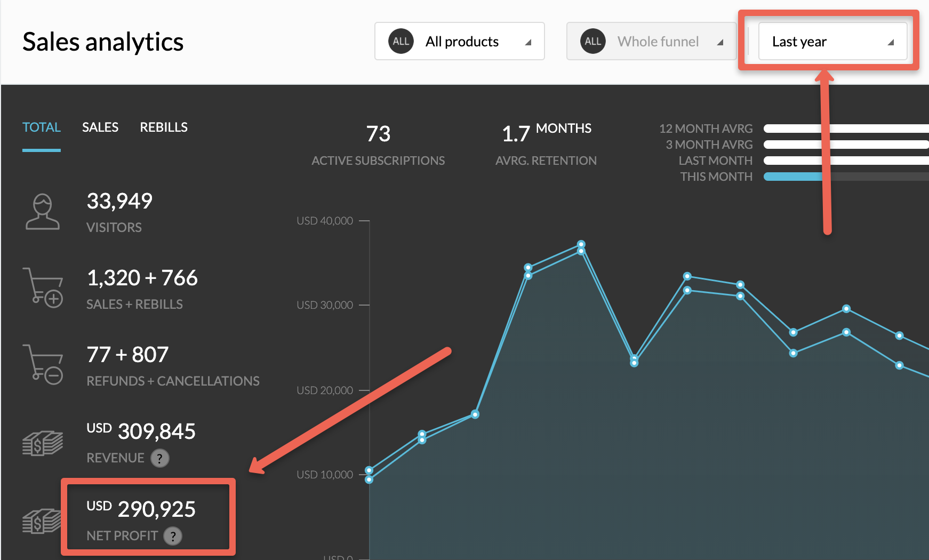Click the ALL badge in All products
Image resolution: width=929 pixels, height=560 pixels.
401,41
